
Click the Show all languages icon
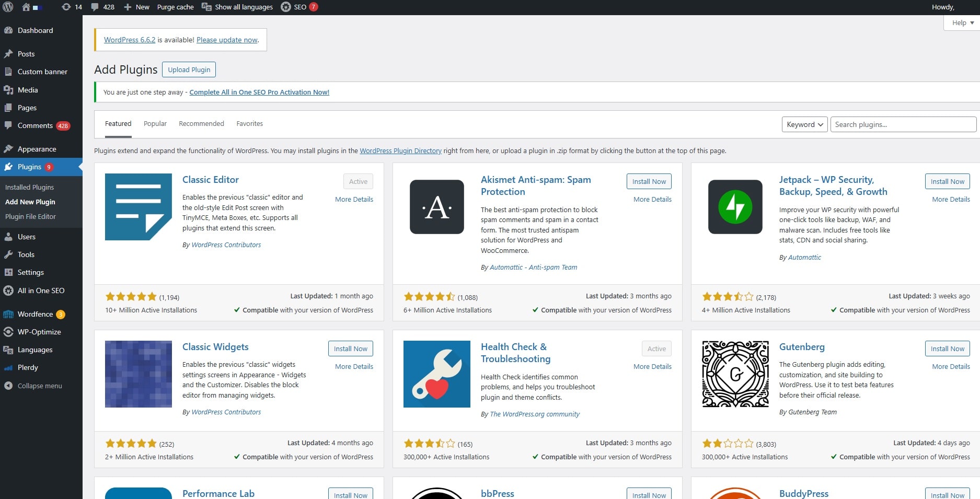click(x=206, y=7)
